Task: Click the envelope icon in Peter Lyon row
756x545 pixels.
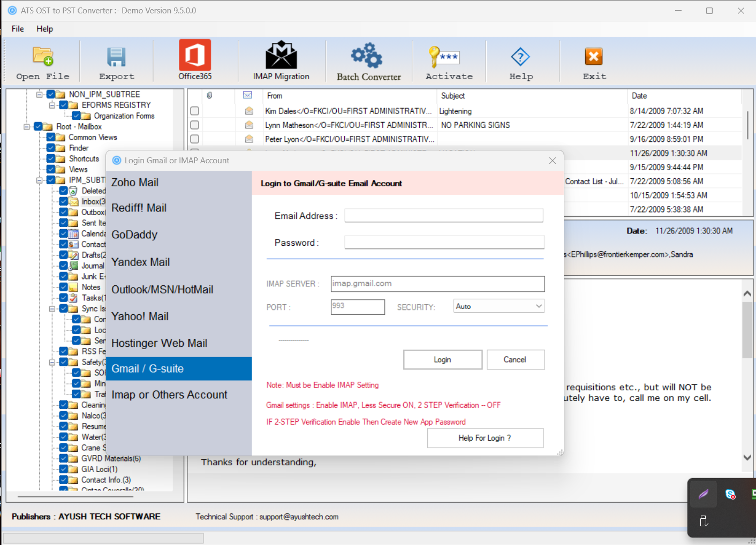Action: (x=249, y=139)
